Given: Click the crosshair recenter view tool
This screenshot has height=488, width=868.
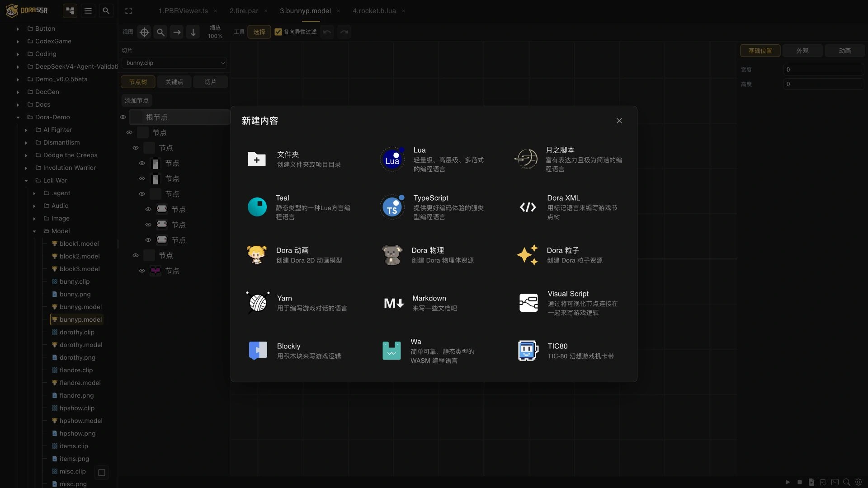Looking at the screenshot, I should point(144,32).
